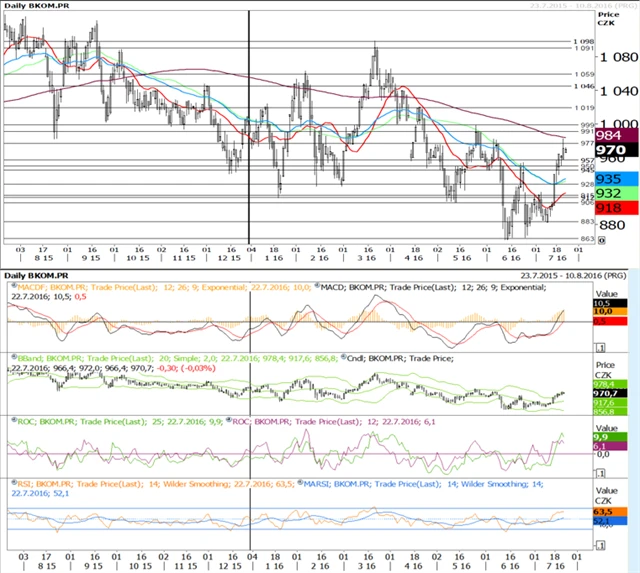Click the Cndl series legend icon
Image resolution: width=640 pixels, height=573 pixels.
[342, 355]
